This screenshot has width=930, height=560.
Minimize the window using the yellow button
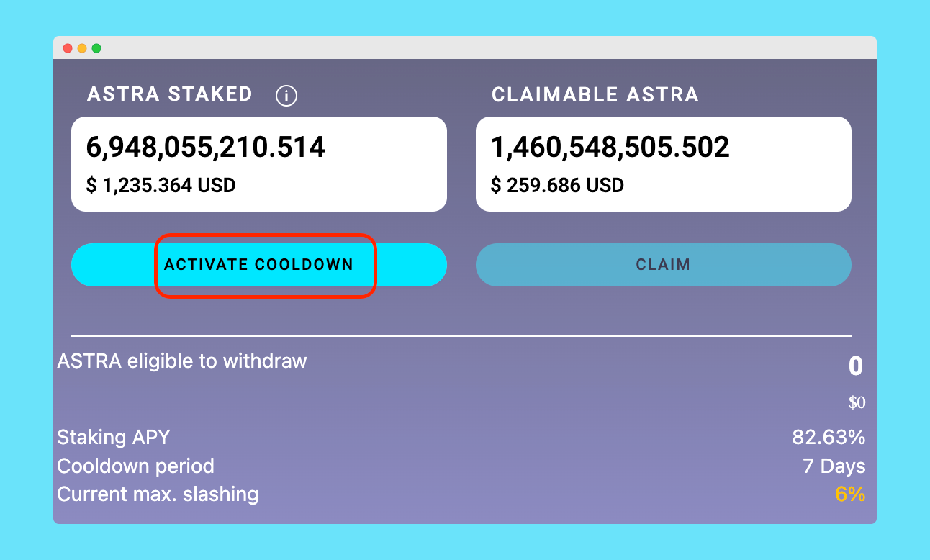click(82, 48)
